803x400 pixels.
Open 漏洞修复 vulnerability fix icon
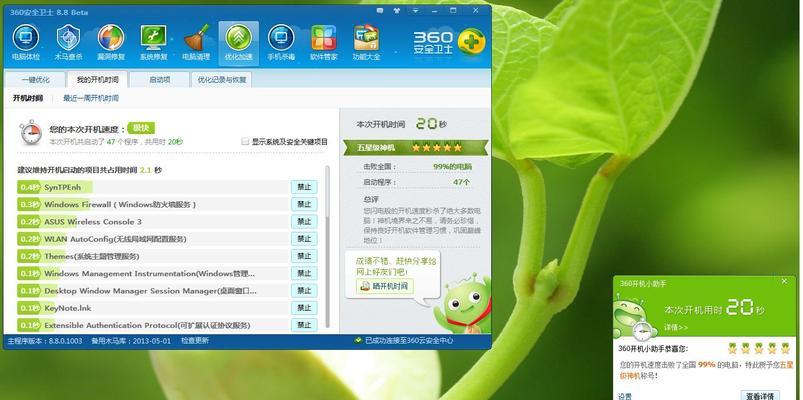[x=111, y=42]
